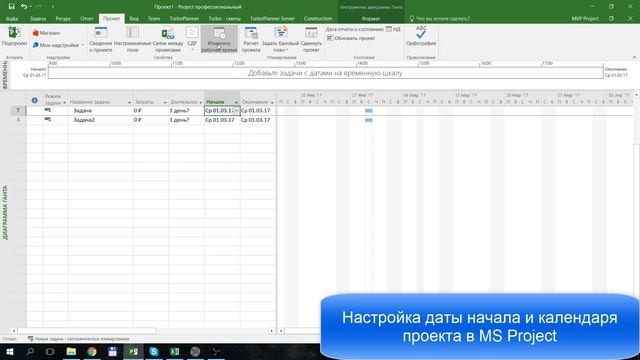
Task: Open Skype from the taskbar
Action: (154, 351)
